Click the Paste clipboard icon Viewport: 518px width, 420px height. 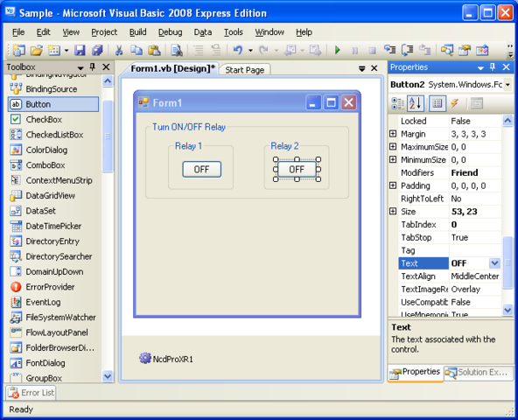pyautogui.click(x=154, y=50)
